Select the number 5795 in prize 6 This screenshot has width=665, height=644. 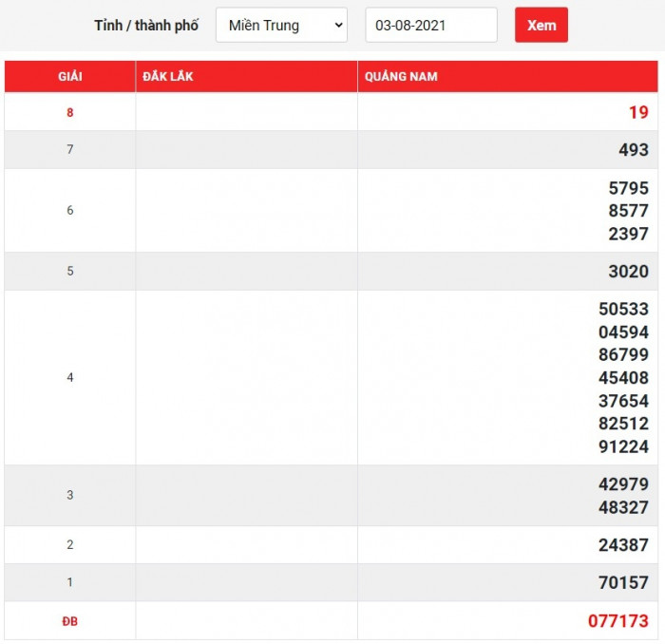[x=628, y=188]
